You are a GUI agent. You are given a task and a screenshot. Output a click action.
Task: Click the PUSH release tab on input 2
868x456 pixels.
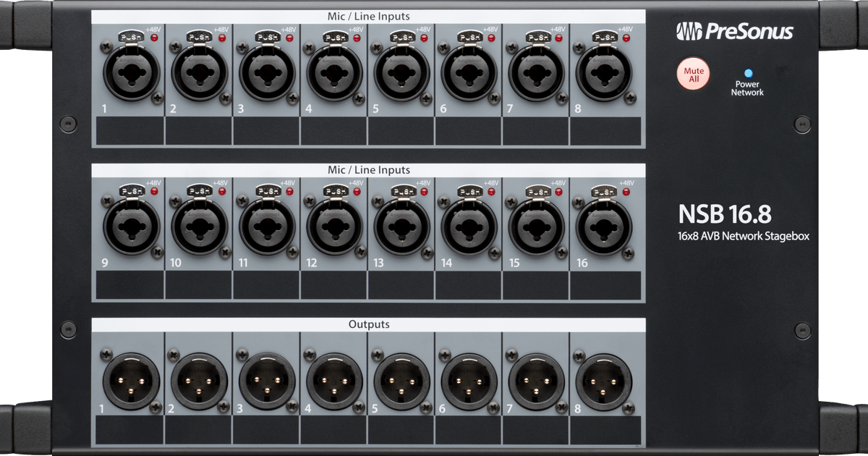(198, 37)
